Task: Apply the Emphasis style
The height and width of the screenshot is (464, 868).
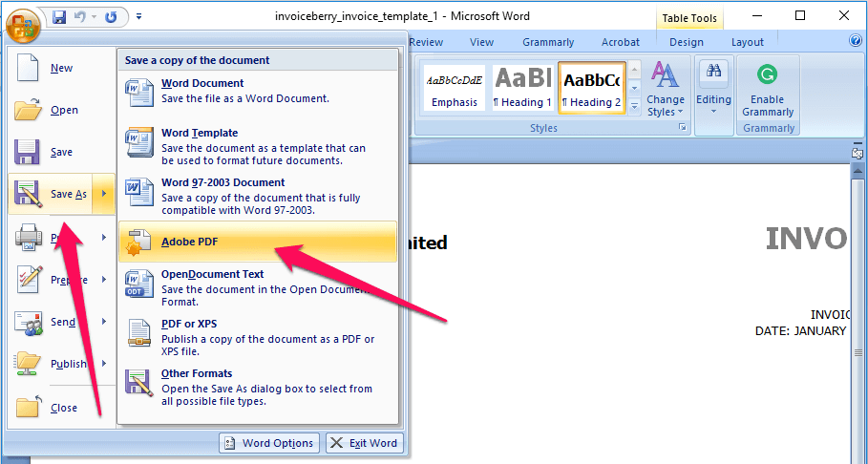Action: 455,88
